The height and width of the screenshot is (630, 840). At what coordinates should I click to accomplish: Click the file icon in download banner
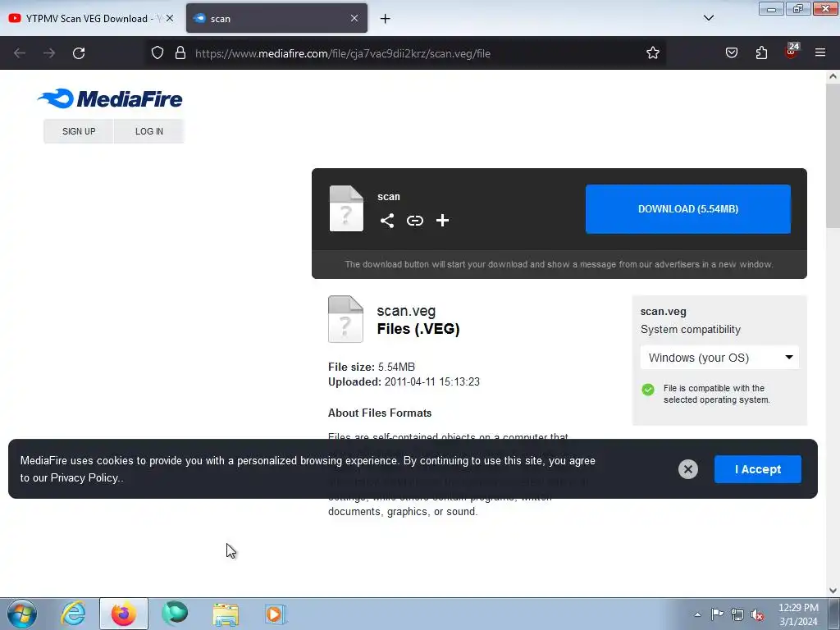(346, 208)
